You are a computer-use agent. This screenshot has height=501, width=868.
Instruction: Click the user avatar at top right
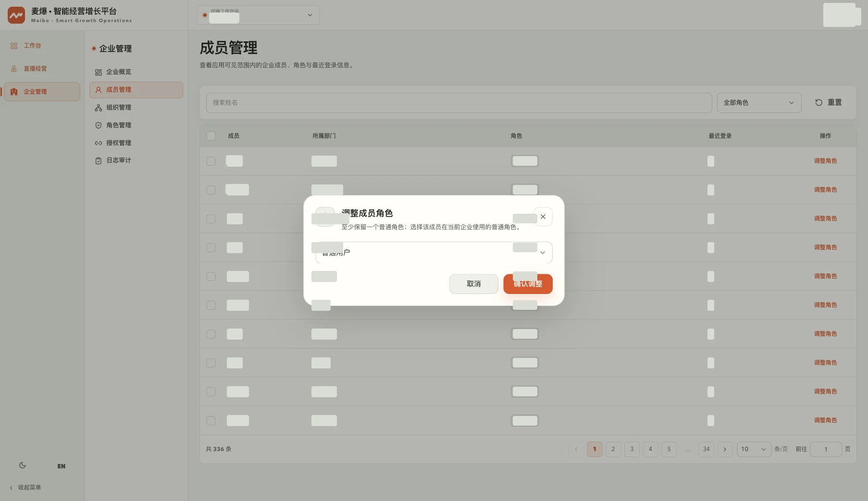[842, 15]
